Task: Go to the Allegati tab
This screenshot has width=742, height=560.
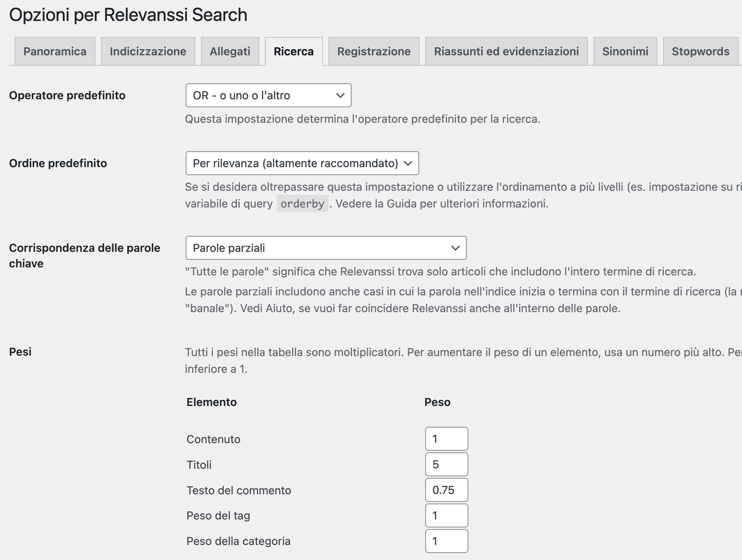Action: 230,51
